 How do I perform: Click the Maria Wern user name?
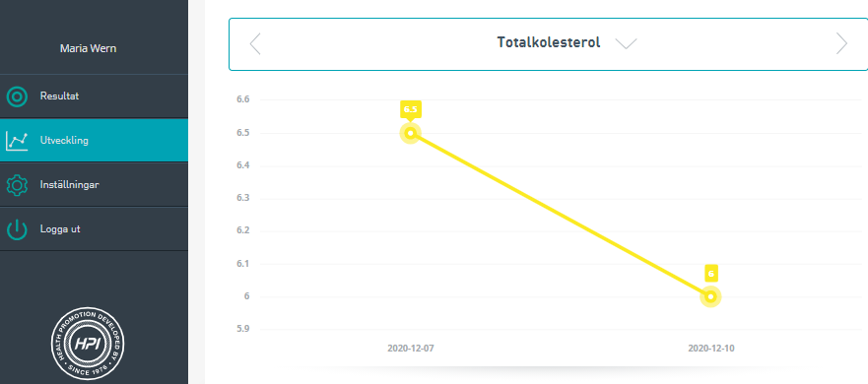pyautogui.click(x=88, y=48)
